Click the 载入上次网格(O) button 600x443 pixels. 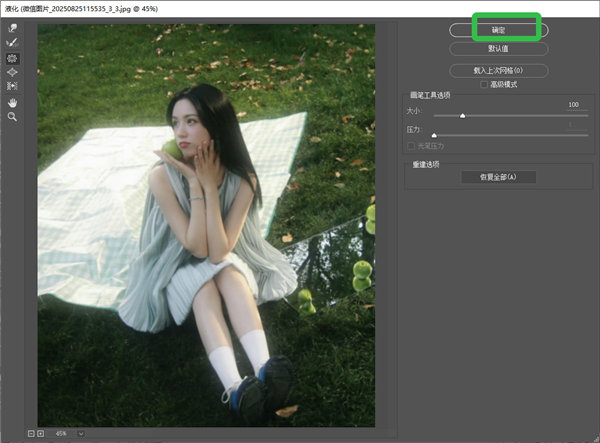coord(498,71)
